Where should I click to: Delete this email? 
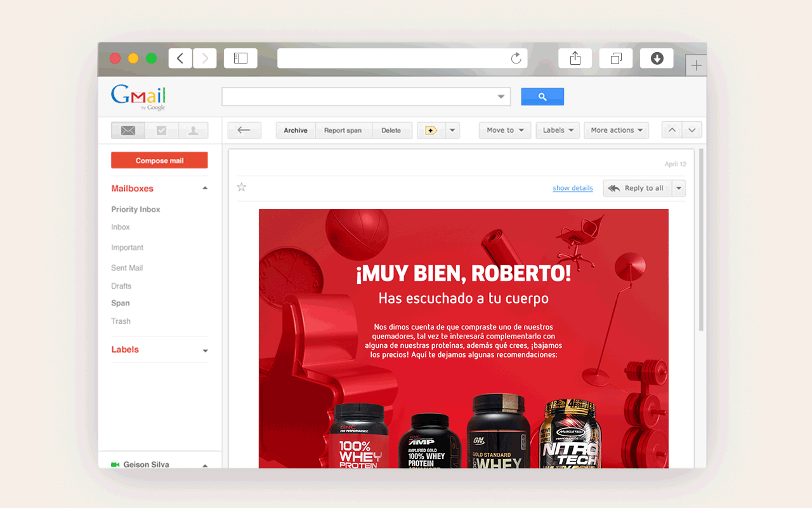(x=391, y=130)
